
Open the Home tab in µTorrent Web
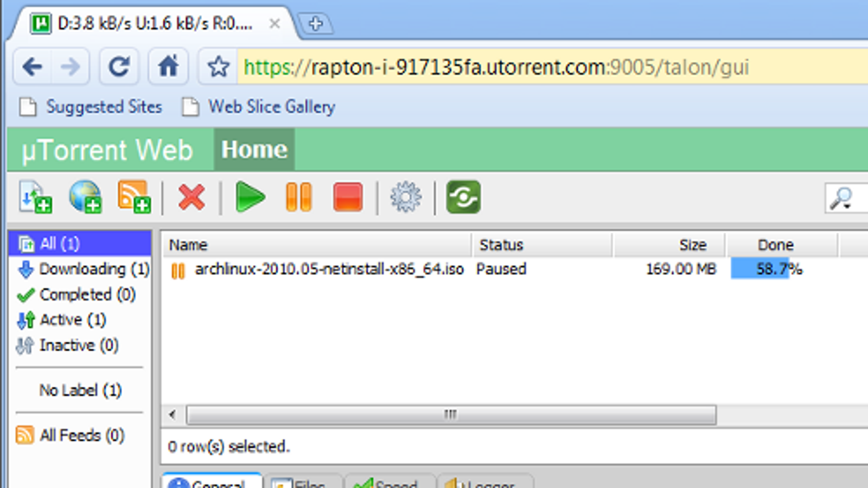(x=254, y=150)
